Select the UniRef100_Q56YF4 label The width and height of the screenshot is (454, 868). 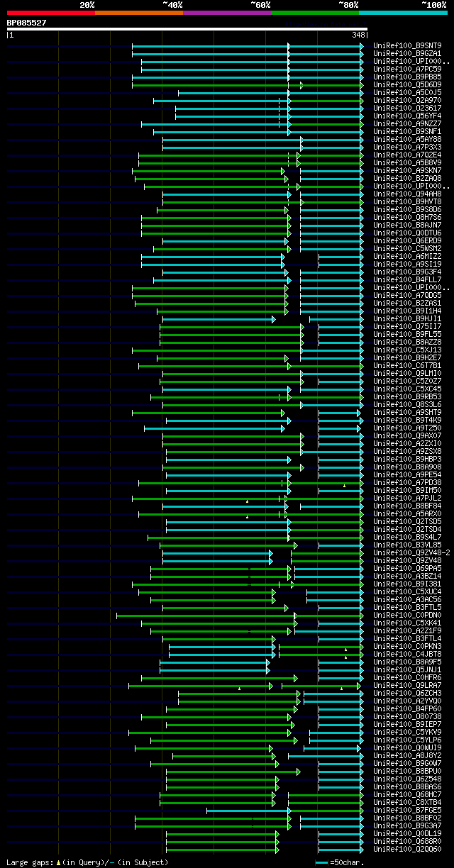click(x=407, y=116)
